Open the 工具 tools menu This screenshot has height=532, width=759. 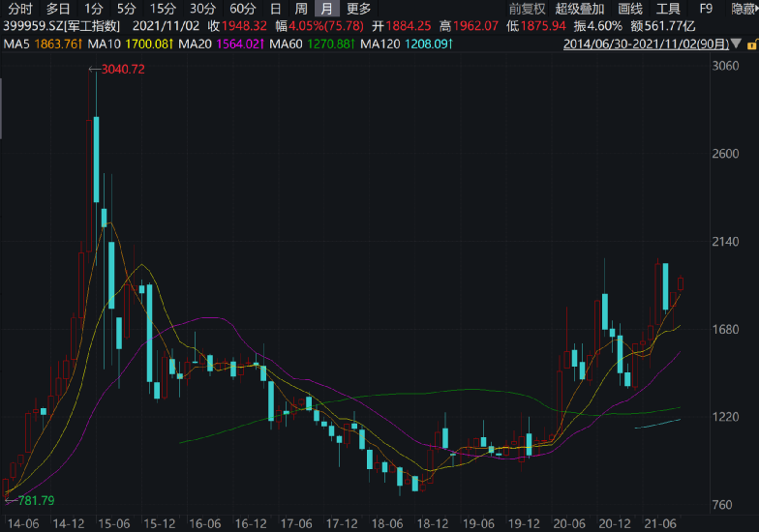click(669, 9)
